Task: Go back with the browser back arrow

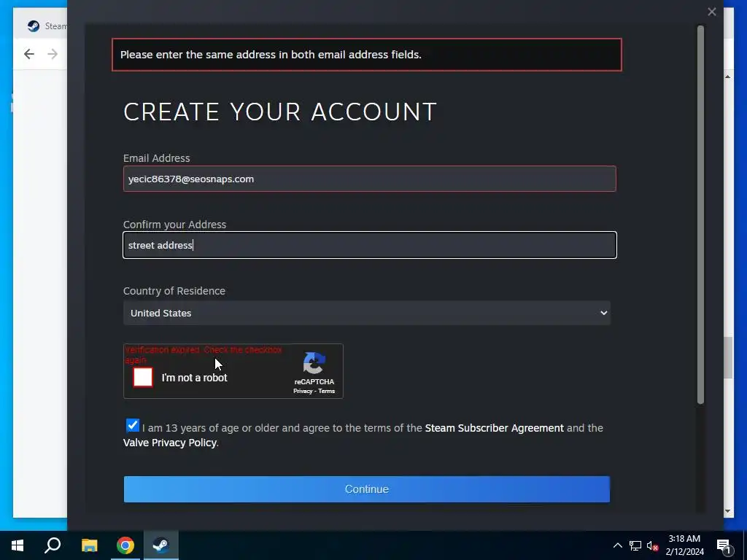Action: pyautogui.click(x=29, y=54)
